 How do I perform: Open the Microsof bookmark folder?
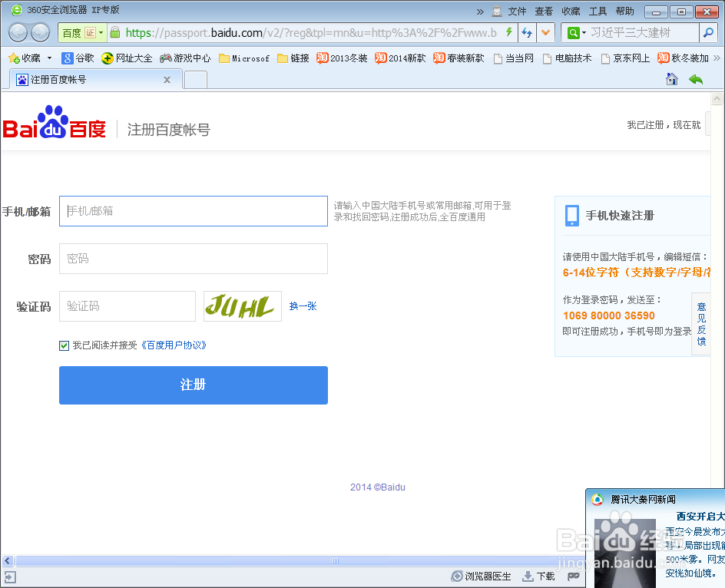243,58
